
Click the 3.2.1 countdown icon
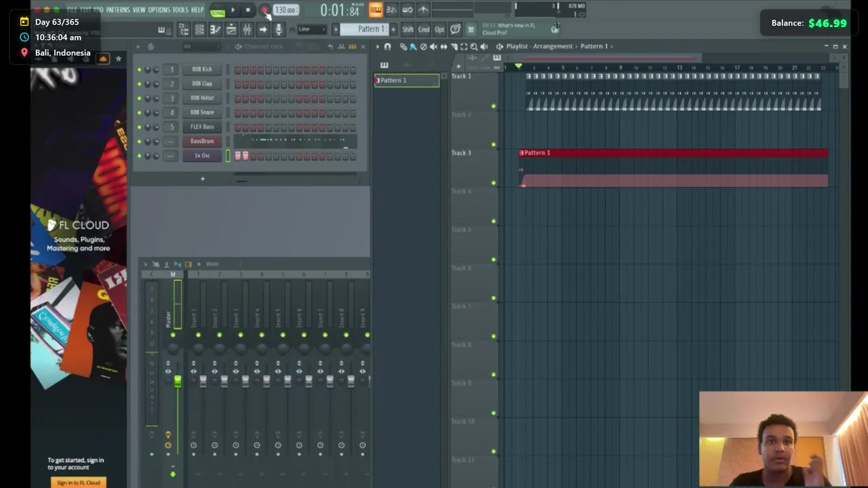click(391, 9)
